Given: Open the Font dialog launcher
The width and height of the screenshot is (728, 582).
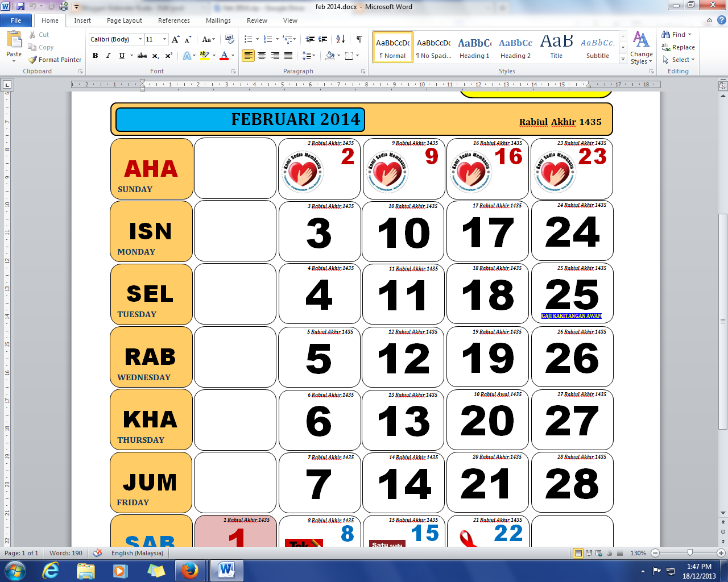Looking at the screenshot, I should click(233, 72).
